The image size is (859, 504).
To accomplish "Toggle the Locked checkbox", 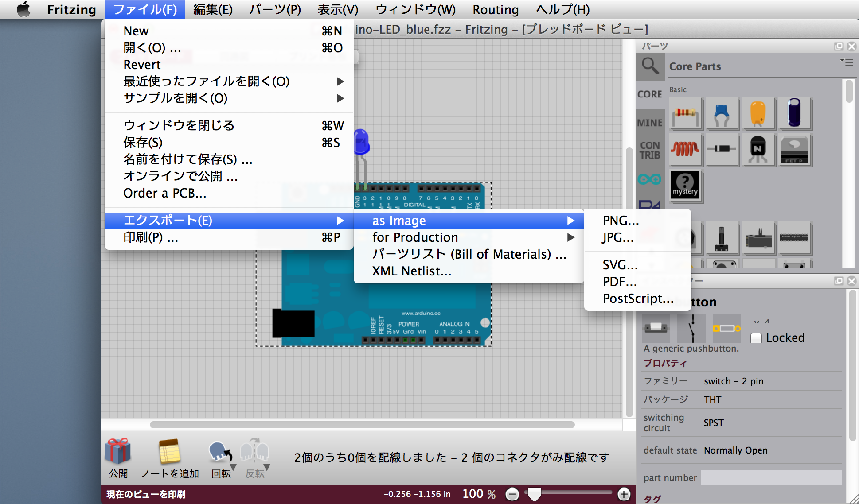I will [x=756, y=338].
